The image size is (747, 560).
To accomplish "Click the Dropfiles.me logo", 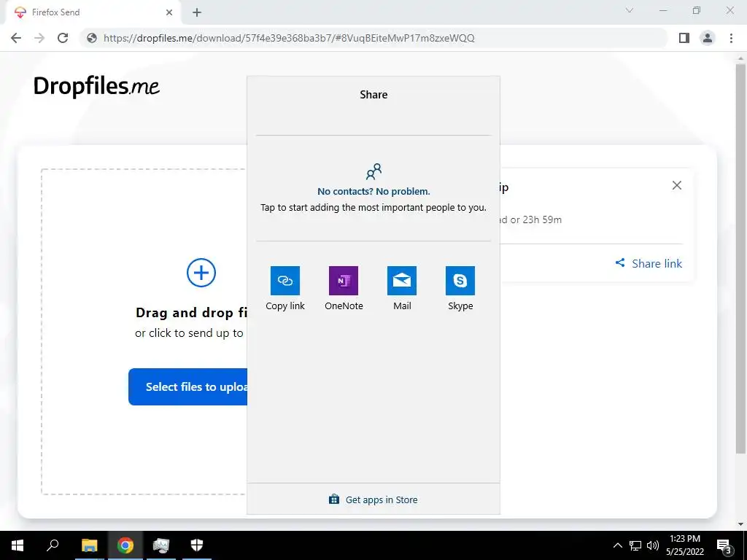I will (96, 86).
